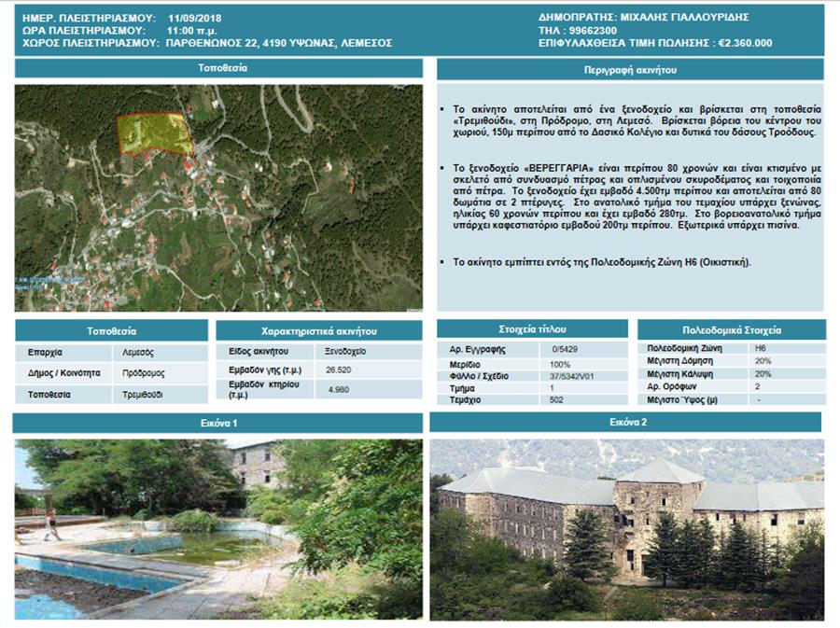Click the Πολεοδομικά Στοιχεία header
The width and height of the screenshot is (840, 628).
(732, 329)
